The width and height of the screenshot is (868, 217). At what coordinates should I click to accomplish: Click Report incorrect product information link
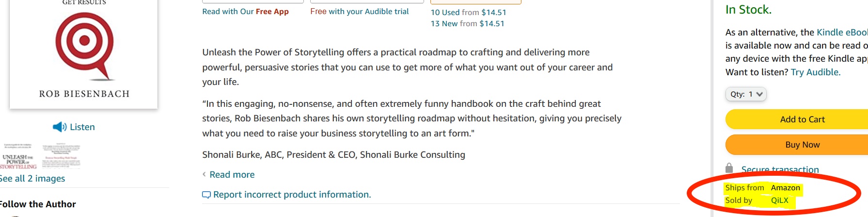pyautogui.click(x=292, y=195)
